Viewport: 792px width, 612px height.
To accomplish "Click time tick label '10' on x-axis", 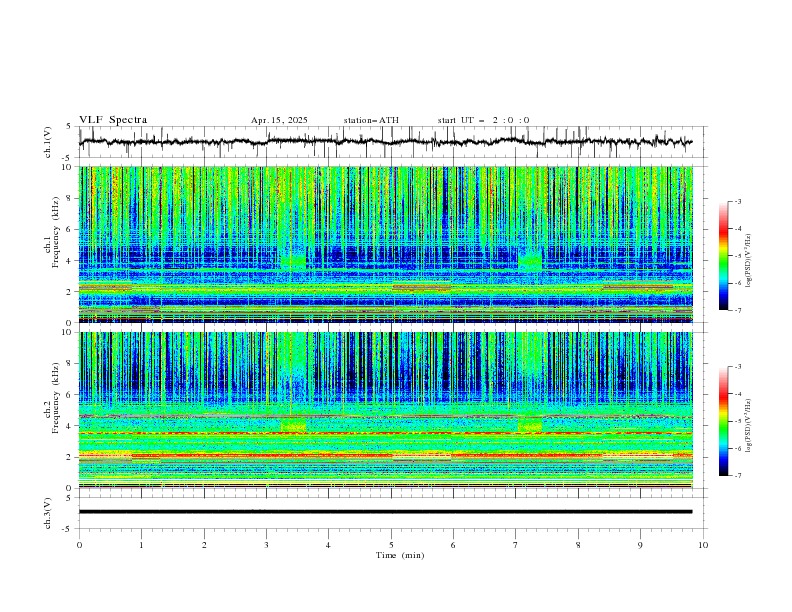I will (703, 545).
